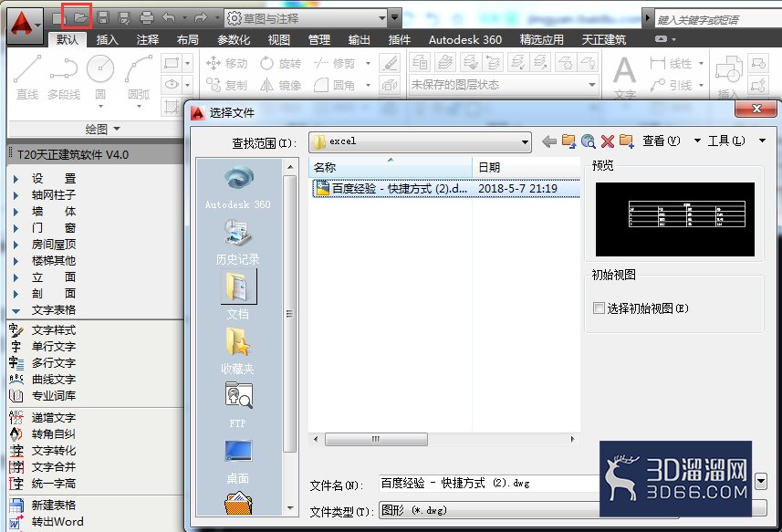Click the Print (plot) icon in quick access toolbar
Image resolution: width=782 pixels, height=532 pixels.
point(147,18)
